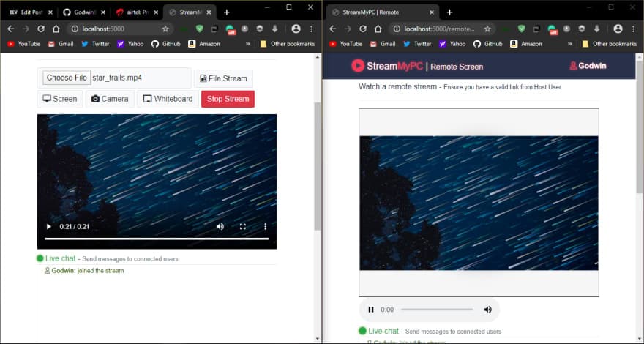Open more options menu on left video

pos(265,227)
